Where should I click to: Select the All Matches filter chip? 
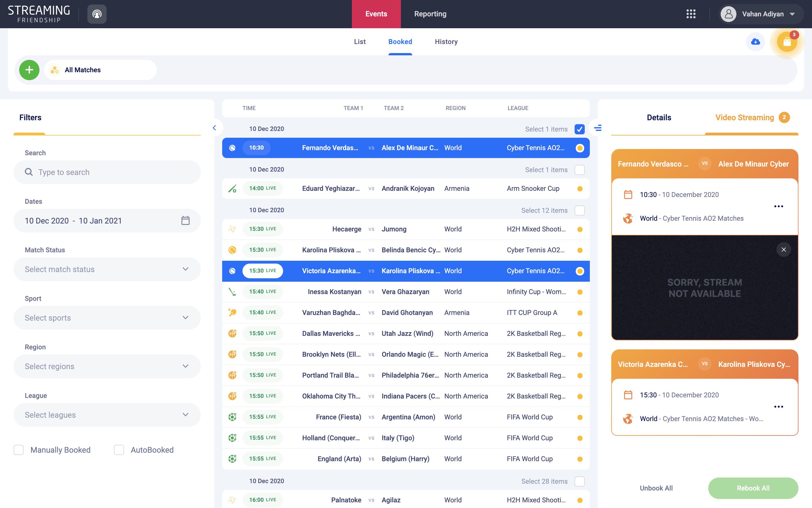pos(100,70)
